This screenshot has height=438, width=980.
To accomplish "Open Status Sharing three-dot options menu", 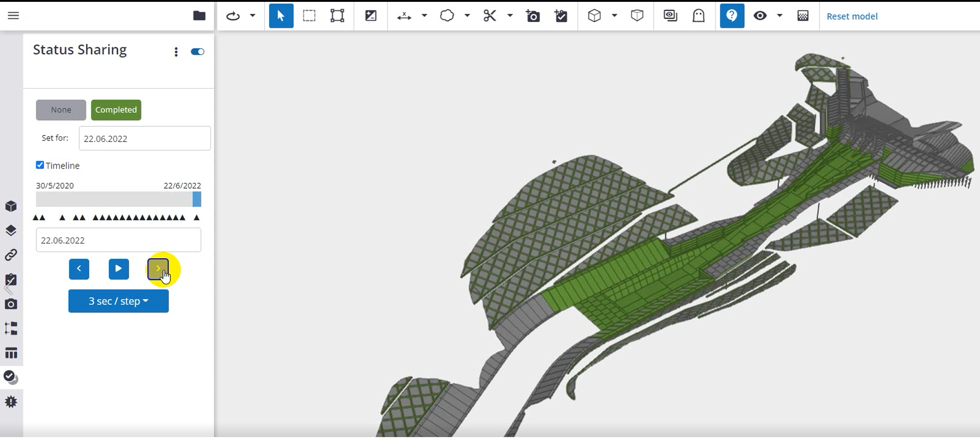I will coord(176,52).
